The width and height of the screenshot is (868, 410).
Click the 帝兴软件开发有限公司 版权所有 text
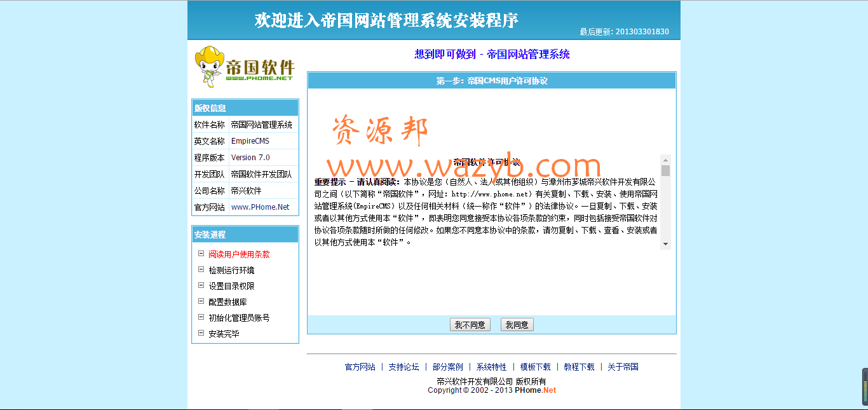click(491, 381)
